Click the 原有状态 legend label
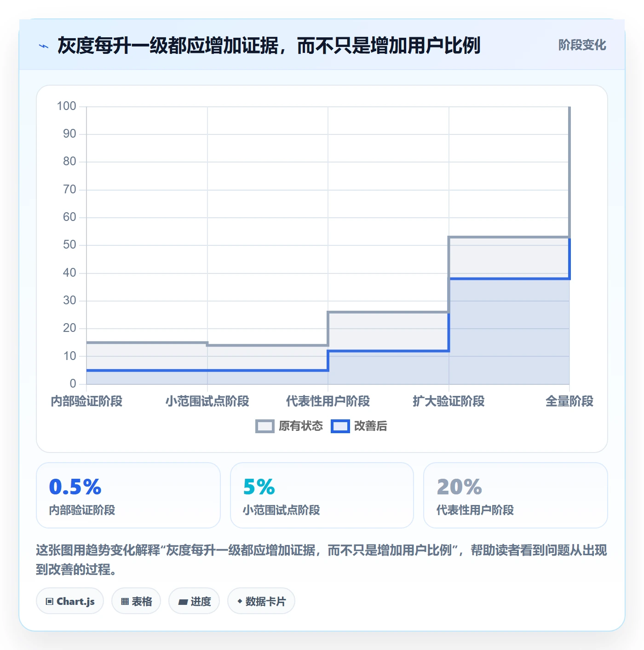This screenshot has height=650, width=644. click(x=301, y=426)
